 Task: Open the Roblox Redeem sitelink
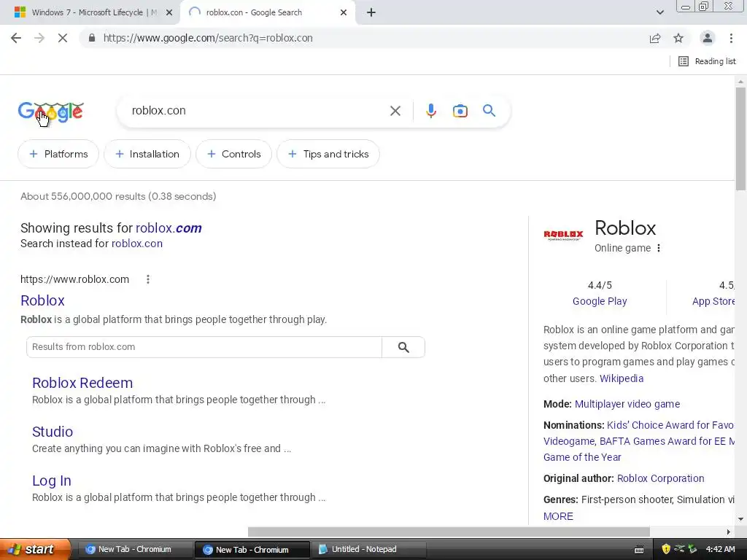click(82, 383)
